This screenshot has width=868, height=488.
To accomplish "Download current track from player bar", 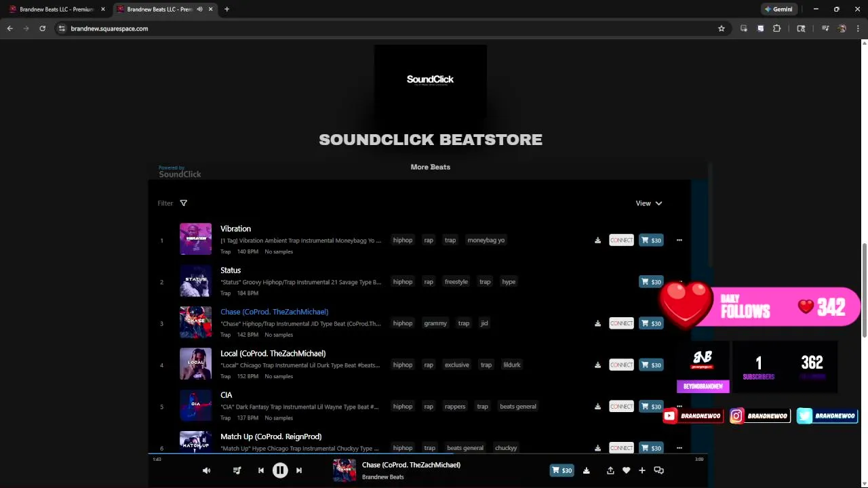I will click(x=587, y=470).
